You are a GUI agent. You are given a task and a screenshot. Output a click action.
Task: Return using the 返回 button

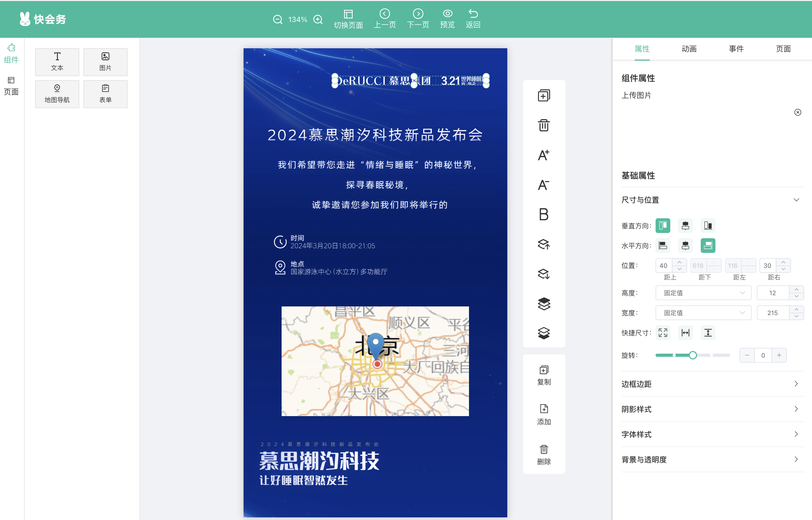[x=473, y=19]
